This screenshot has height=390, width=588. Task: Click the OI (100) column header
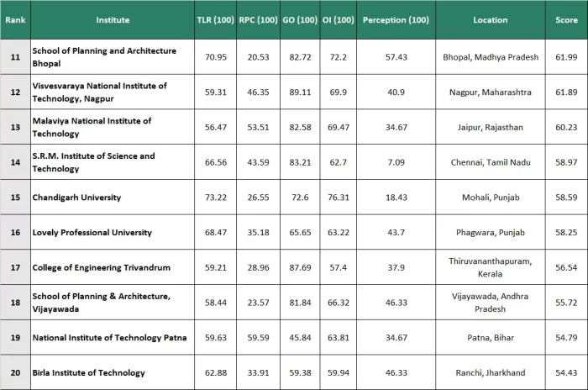tap(338, 19)
